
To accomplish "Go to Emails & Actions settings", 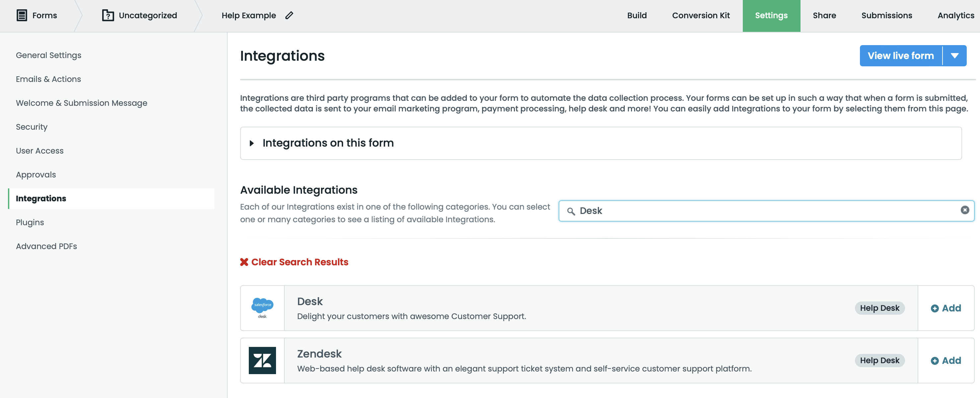I will tap(48, 79).
